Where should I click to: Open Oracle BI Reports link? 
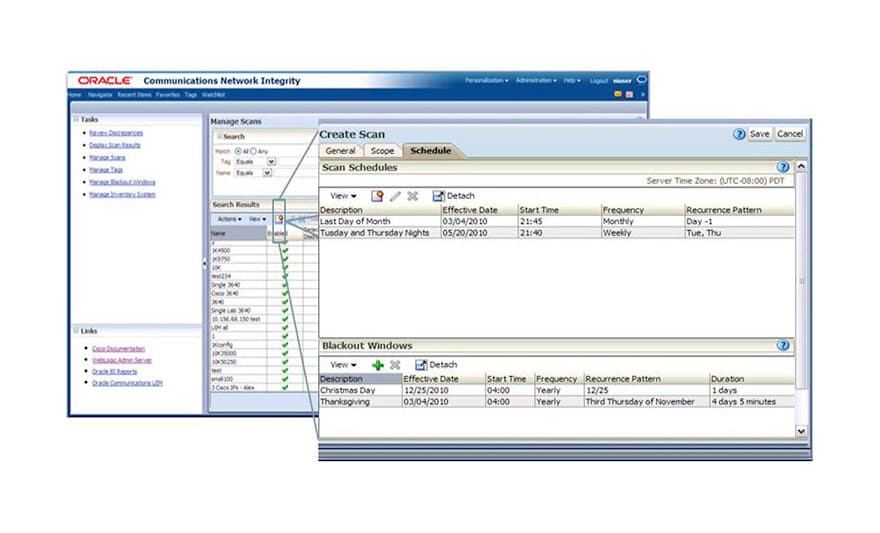(114, 371)
